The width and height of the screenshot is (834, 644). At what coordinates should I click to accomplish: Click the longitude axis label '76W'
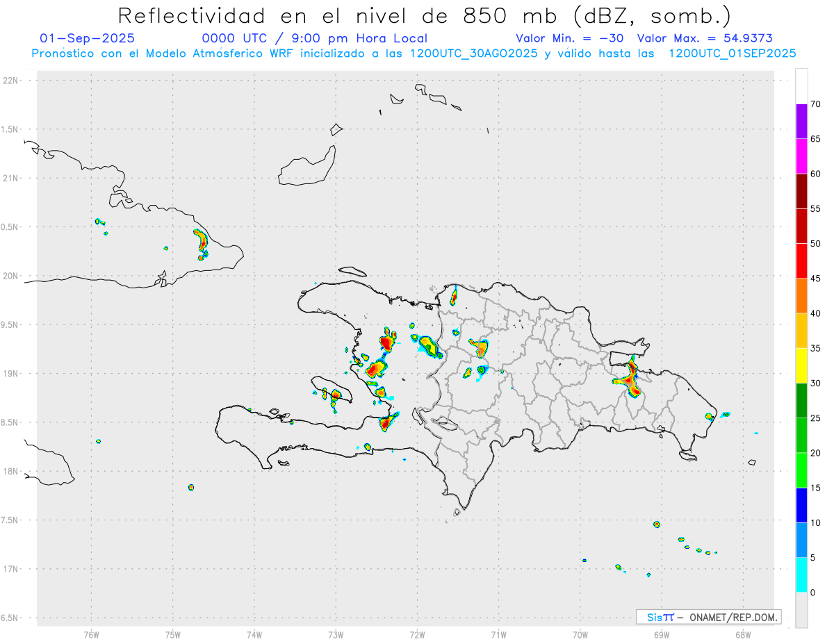[x=91, y=635]
